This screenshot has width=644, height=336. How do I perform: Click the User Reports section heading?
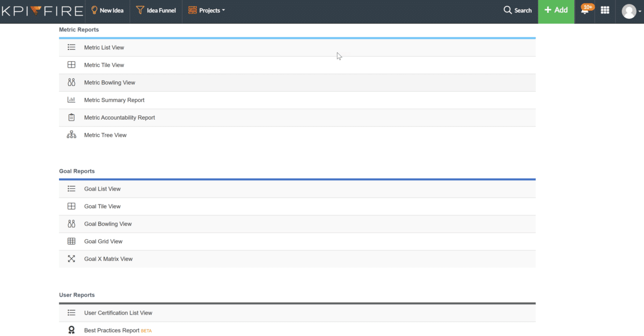[x=77, y=295]
